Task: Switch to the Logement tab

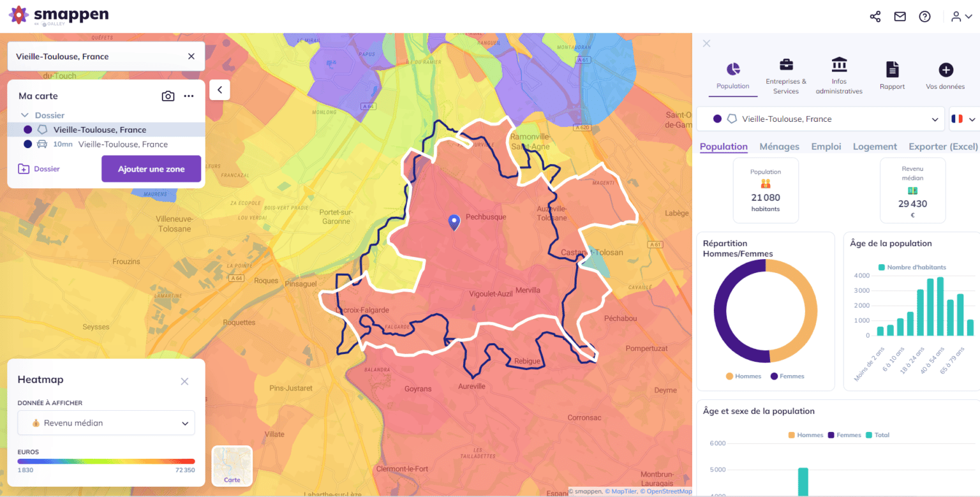Action: point(875,147)
